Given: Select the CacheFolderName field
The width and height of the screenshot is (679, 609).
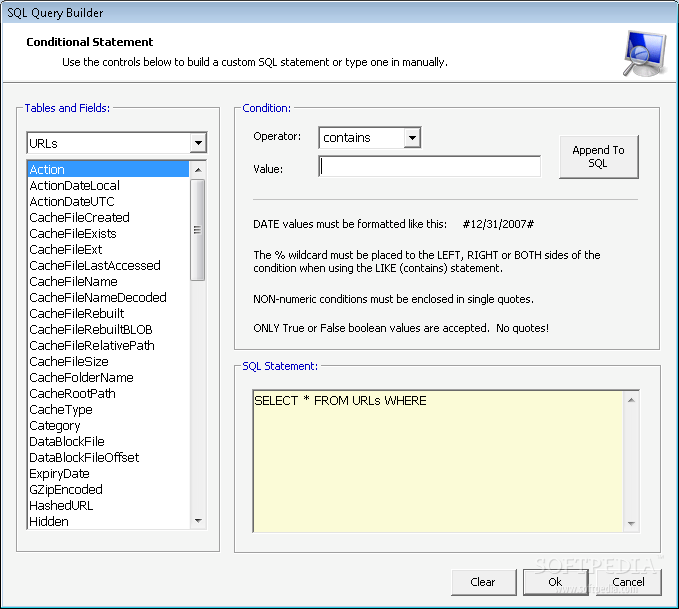Looking at the screenshot, I should [x=109, y=378].
